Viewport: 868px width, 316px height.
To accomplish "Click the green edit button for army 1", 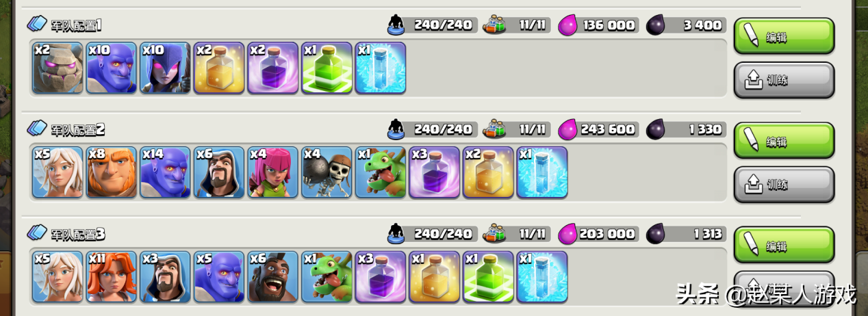I will 784,36.
